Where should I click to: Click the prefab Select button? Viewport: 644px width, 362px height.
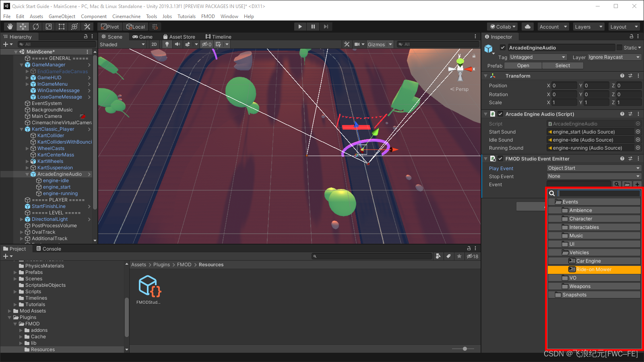coord(563,66)
